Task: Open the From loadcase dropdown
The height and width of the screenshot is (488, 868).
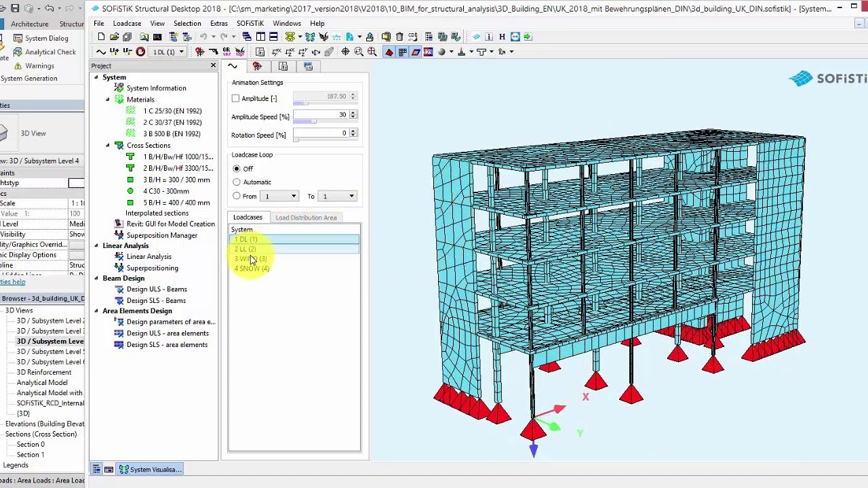Action: tap(280, 196)
